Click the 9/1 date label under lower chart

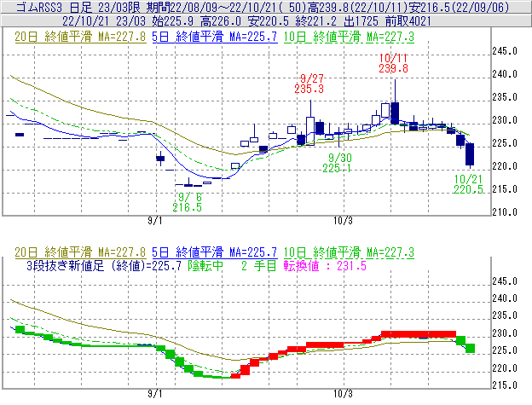[x=155, y=394]
